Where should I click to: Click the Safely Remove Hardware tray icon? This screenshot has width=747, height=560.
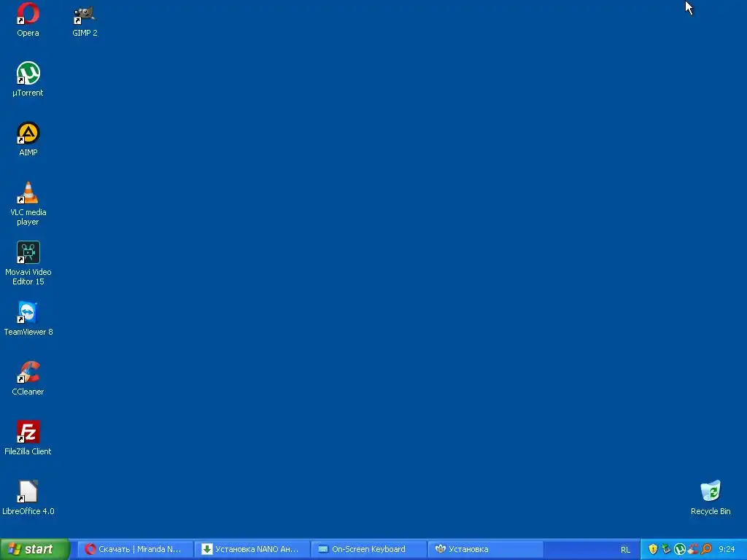point(666,549)
